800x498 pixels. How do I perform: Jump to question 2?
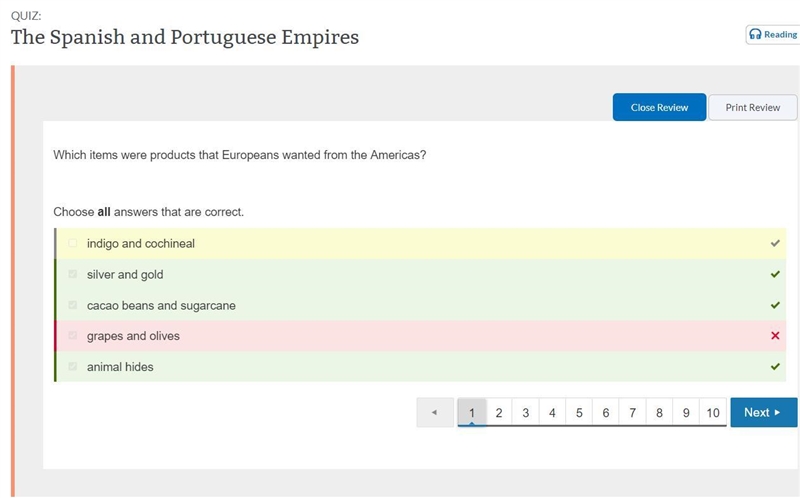click(499, 412)
